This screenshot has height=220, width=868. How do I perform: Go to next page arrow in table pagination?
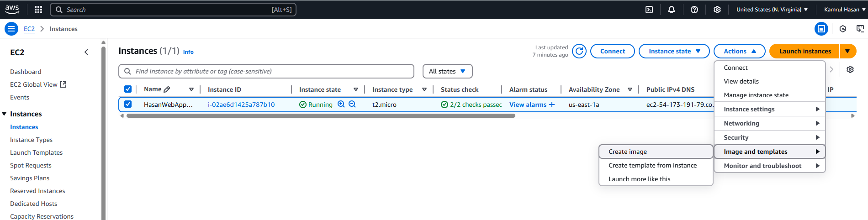coord(831,69)
